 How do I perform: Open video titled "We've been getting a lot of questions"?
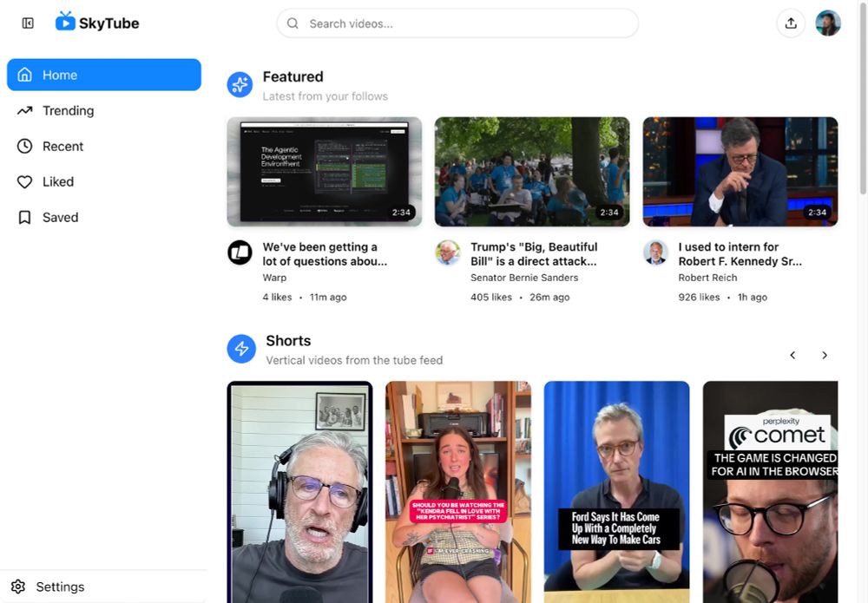tap(325, 254)
